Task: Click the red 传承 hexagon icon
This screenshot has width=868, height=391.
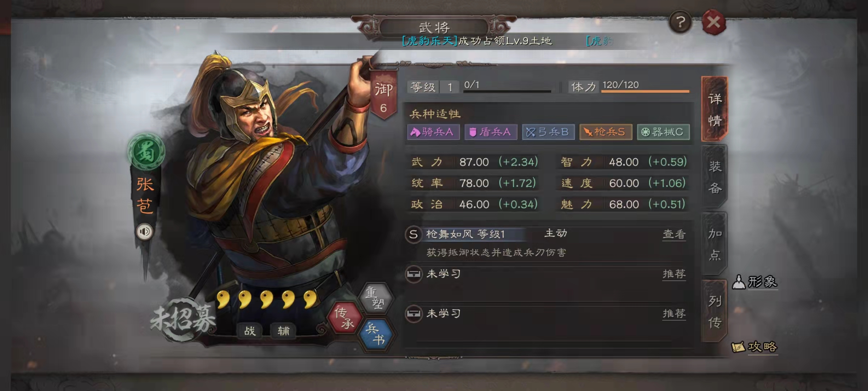Action: pos(344,318)
